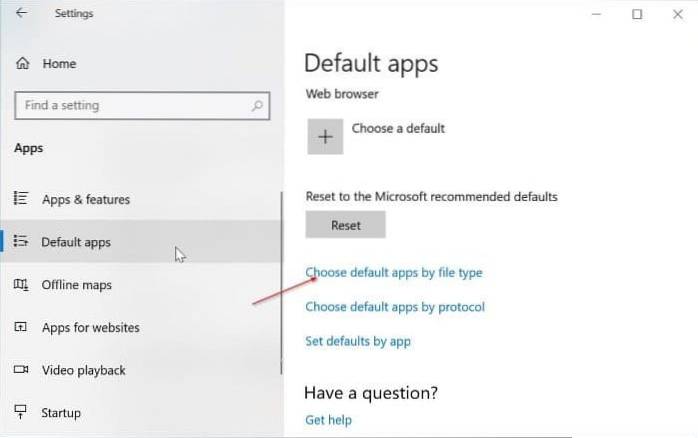
Task: Maximize the Settings window
Action: (x=637, y=14)
